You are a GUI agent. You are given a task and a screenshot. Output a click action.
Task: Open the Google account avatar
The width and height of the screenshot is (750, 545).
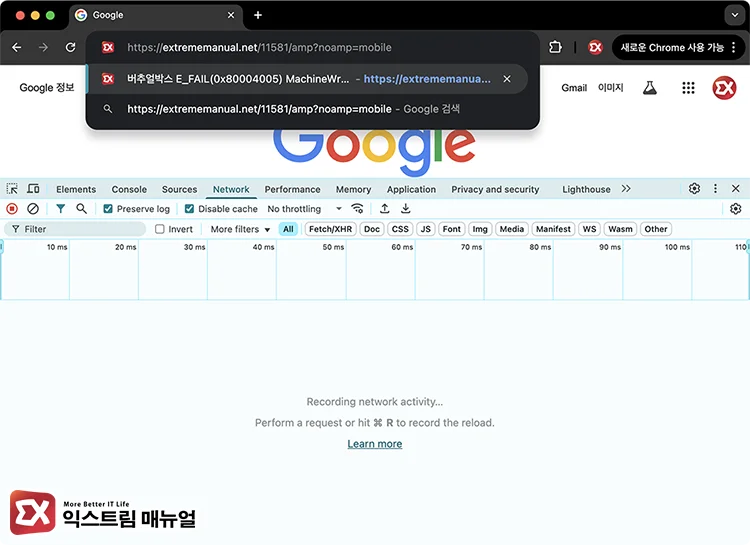(x=724, y=88)
